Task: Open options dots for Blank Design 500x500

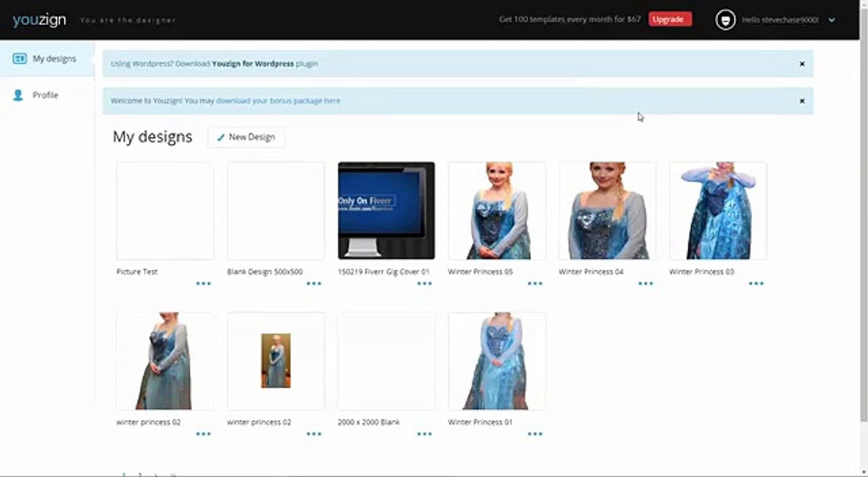Action: (314, 284)
